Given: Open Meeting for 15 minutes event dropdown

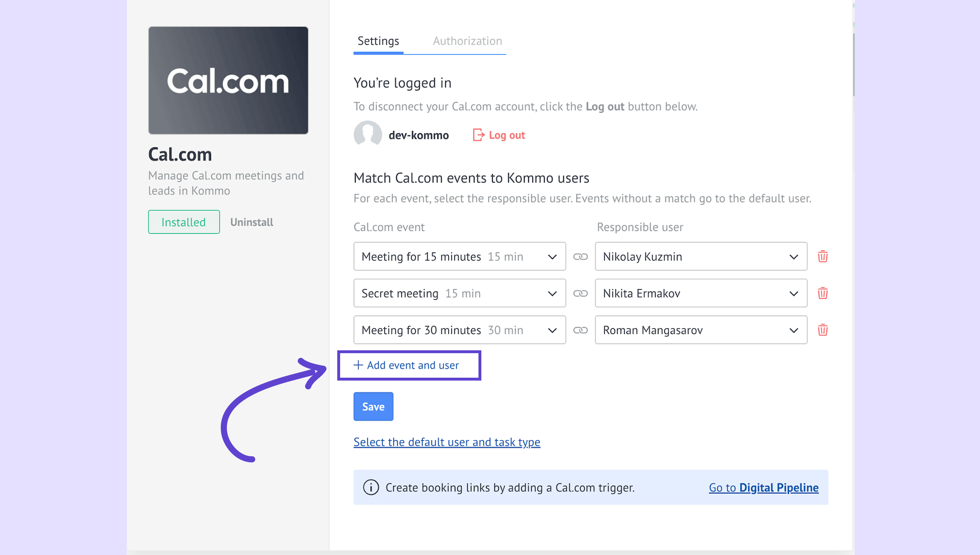Looking at the screenshot, I should 459,257.
